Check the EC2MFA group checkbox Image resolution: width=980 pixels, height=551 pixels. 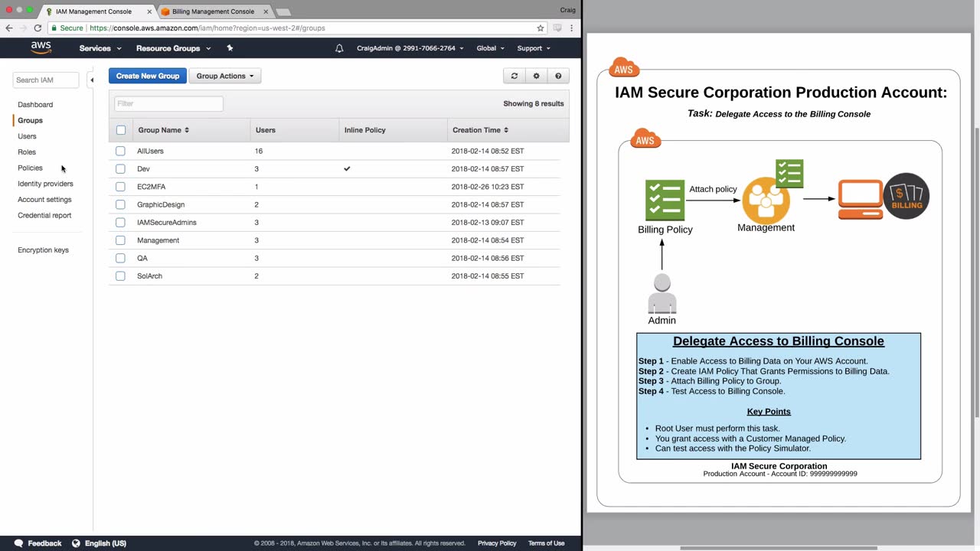pyautogui.click(x=120, y=187)
